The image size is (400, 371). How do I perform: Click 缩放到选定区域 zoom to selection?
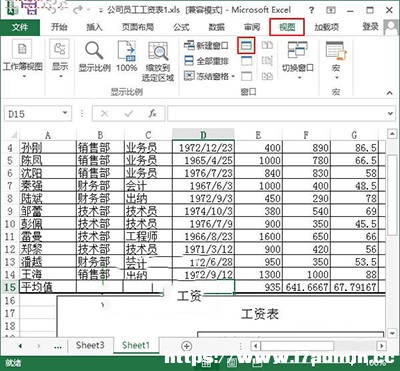pos(158,61)
